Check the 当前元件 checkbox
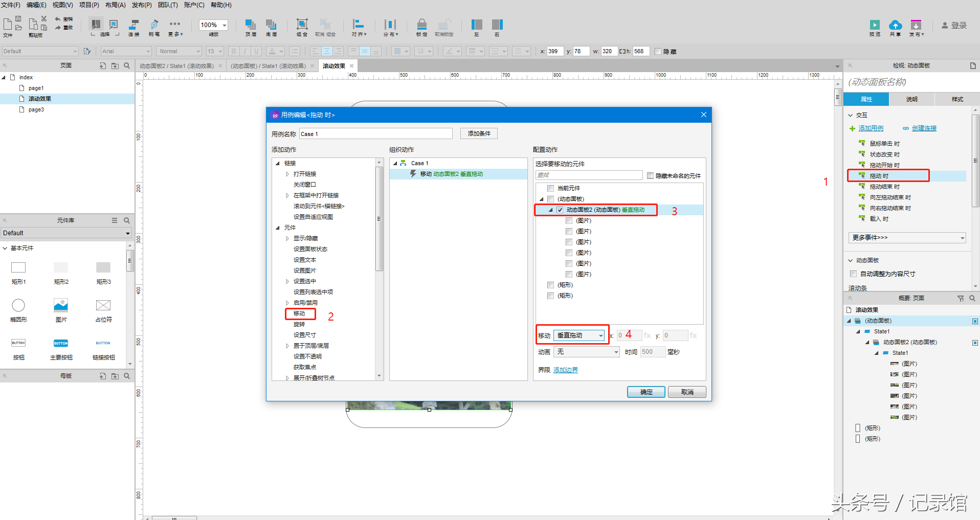 click(x=551, y=188)
